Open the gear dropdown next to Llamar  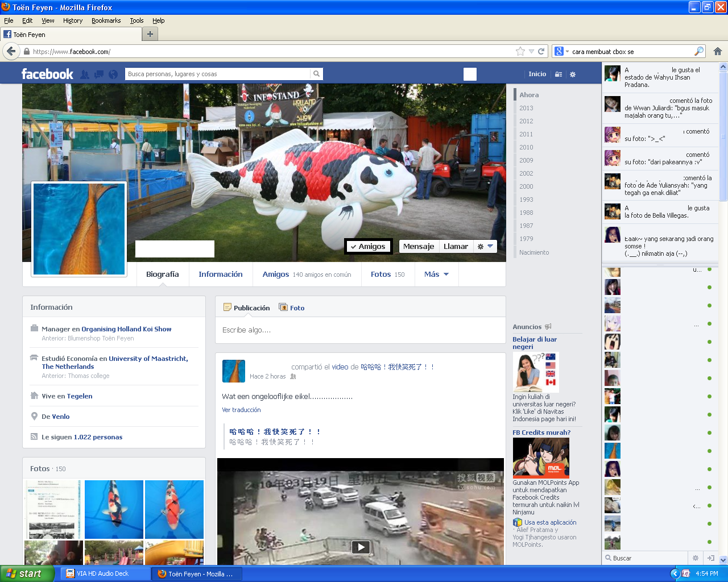pyautogui.click(x=485, y=246)
